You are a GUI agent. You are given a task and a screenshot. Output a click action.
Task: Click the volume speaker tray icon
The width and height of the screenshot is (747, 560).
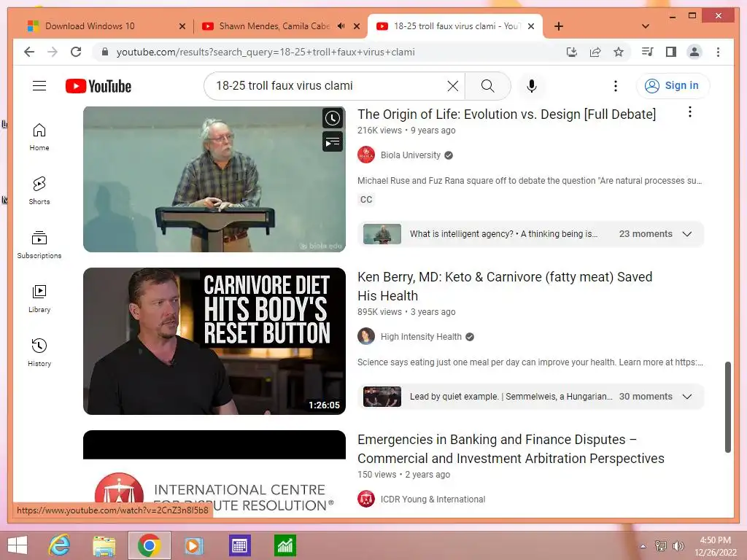[x=678, y=546]
